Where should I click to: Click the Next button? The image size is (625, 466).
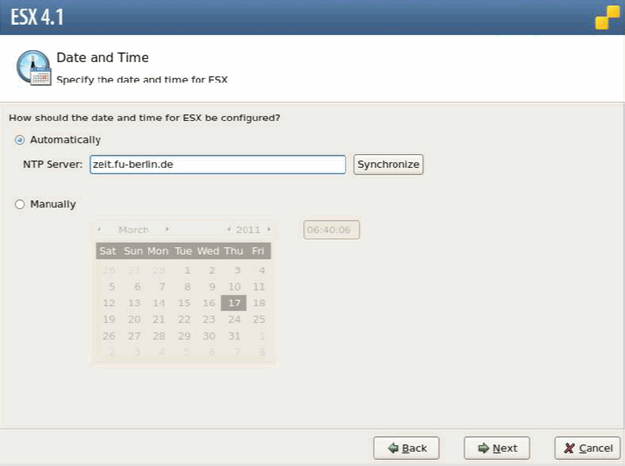pyautogui.click(x=497, y=448)
